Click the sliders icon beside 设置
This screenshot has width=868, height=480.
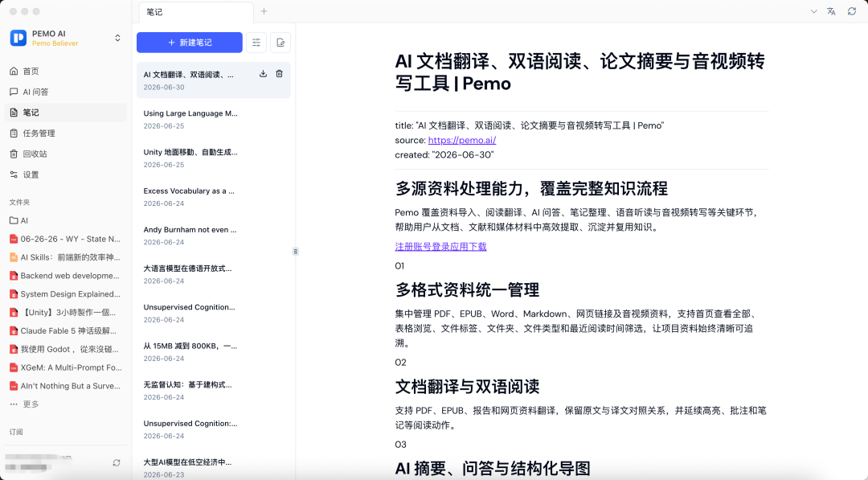coord(14,174)
